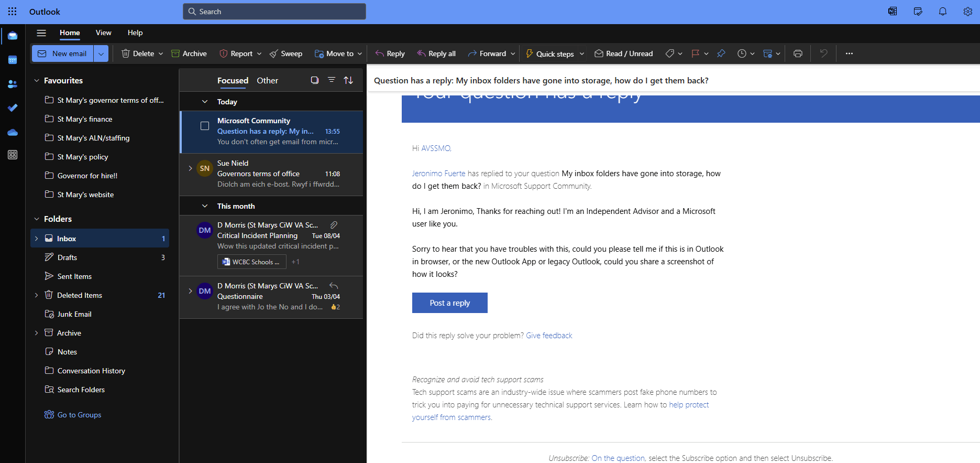Image resolution: width=980 pixels, height=463 pixels.
Task: Toggle the select mode icon in list header
Action: (315, 80)
